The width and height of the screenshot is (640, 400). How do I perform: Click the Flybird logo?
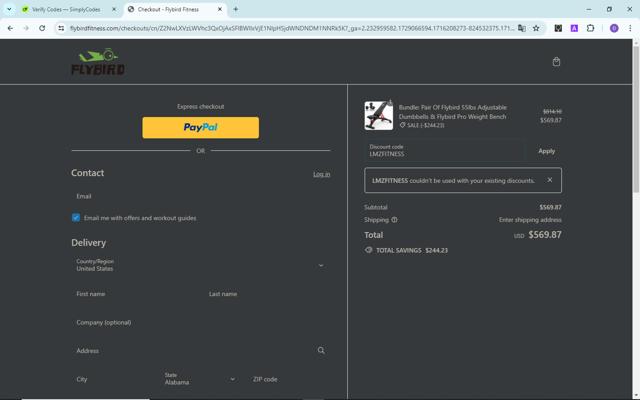pos(98,62)
